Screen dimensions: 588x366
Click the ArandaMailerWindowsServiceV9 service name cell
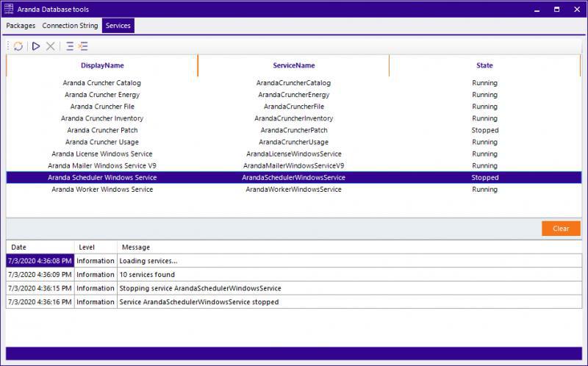coord(293,166)
